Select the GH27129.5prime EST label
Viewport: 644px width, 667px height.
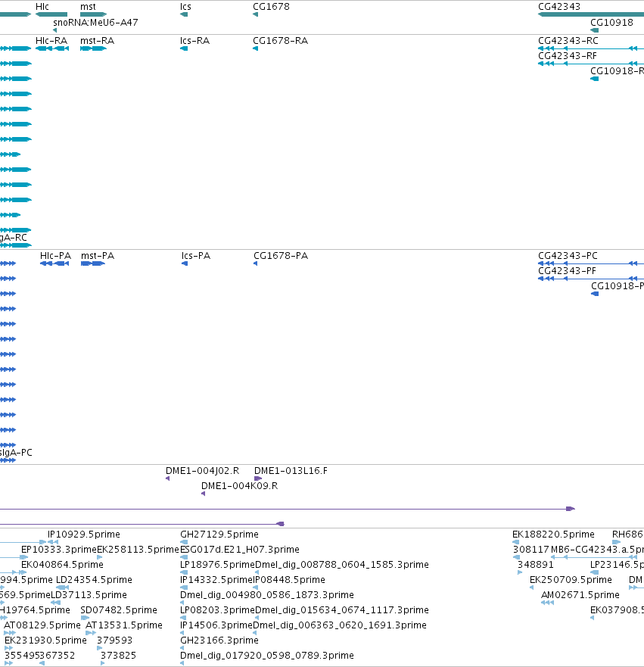point(219,535)
